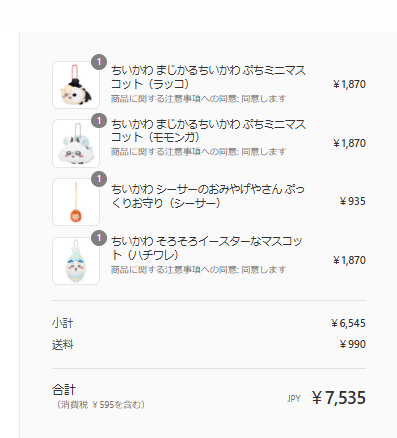Click the 送料 shipping label
The height and width of the screenshot is (438, 397).
[x=62, y=344]
